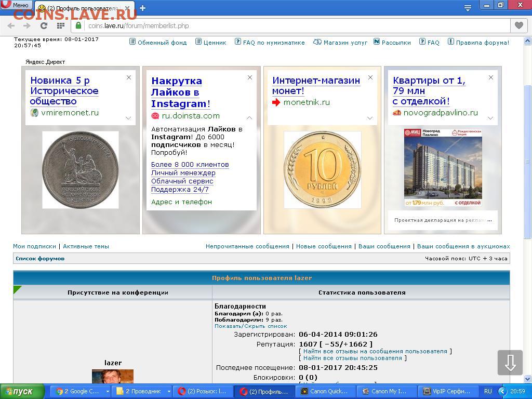Click the page vertical scrollbar thumb
Image resolution: width=532 pixels, height=399 pixels.
(x=528, y=161)
